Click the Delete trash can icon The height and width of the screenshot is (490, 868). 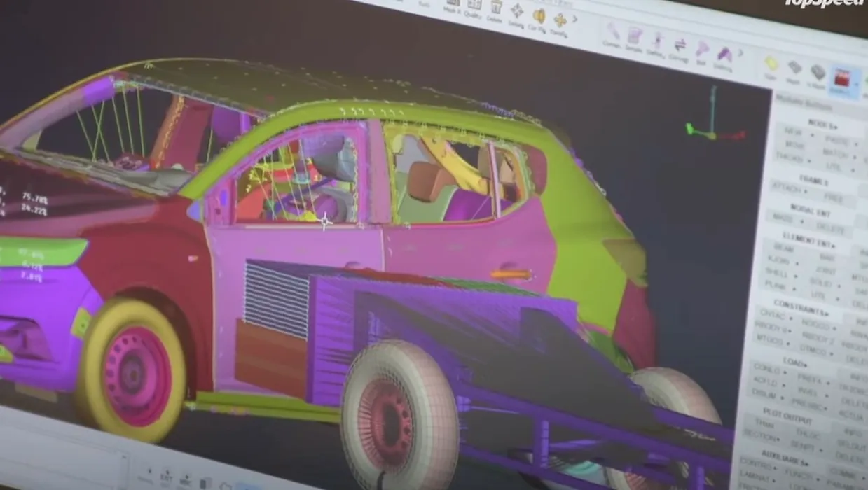(x=496, y=7)
